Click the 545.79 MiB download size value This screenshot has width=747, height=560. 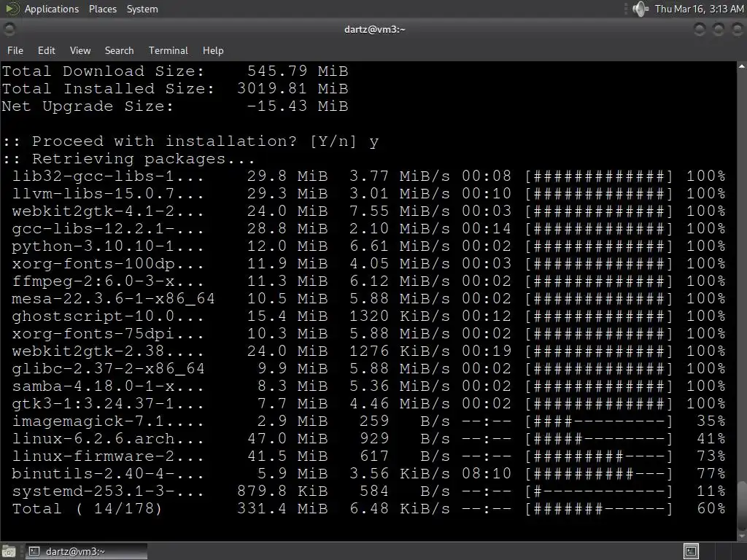pos(298,71)
